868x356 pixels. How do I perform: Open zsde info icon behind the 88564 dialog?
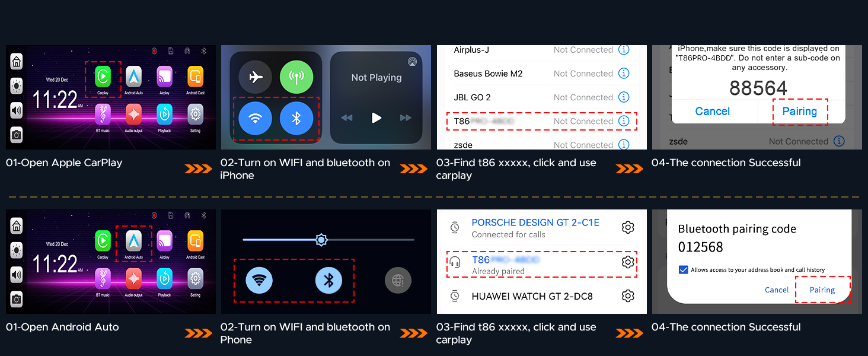(x=838, y=141)
